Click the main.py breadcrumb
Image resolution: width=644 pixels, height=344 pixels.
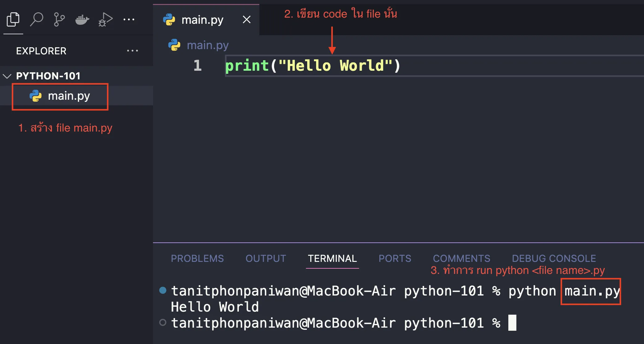pyautogui.click(x=208, y=45)
